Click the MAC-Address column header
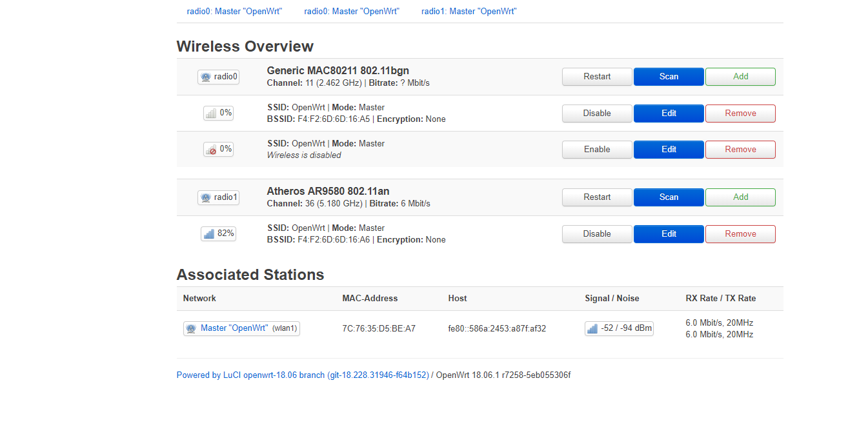868x436 pixels. pyautogui.click(x=370, y=299)
